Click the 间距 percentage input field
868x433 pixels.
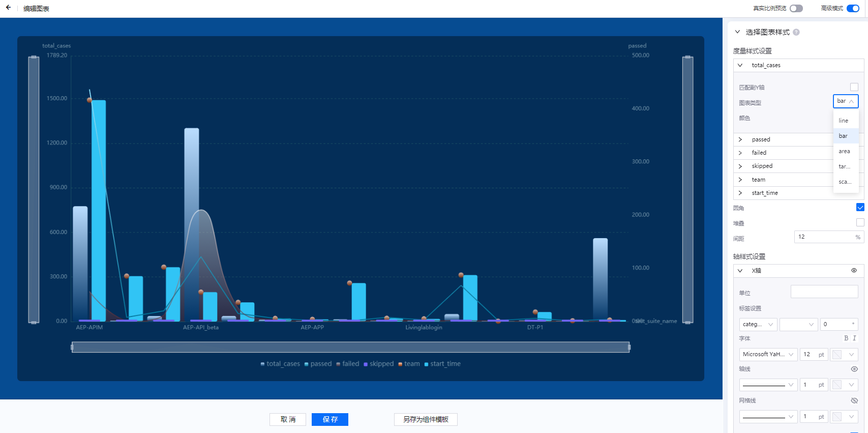tap(829, 237)
